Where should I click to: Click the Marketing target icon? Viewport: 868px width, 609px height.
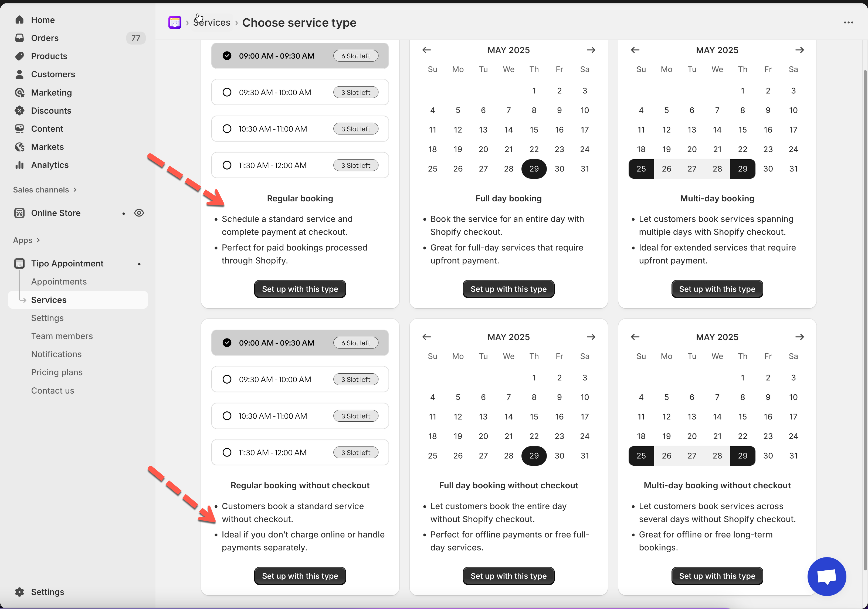tap(20, 93)
